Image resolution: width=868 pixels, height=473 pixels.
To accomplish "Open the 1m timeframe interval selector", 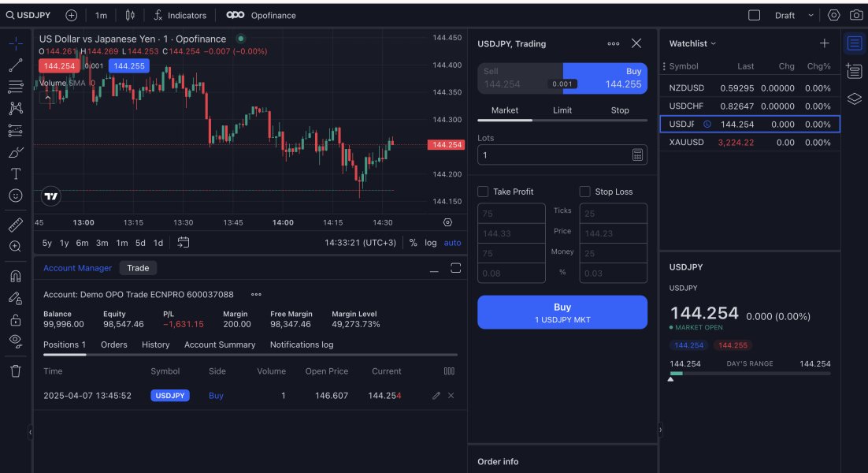I will click(x=101, y=16).
